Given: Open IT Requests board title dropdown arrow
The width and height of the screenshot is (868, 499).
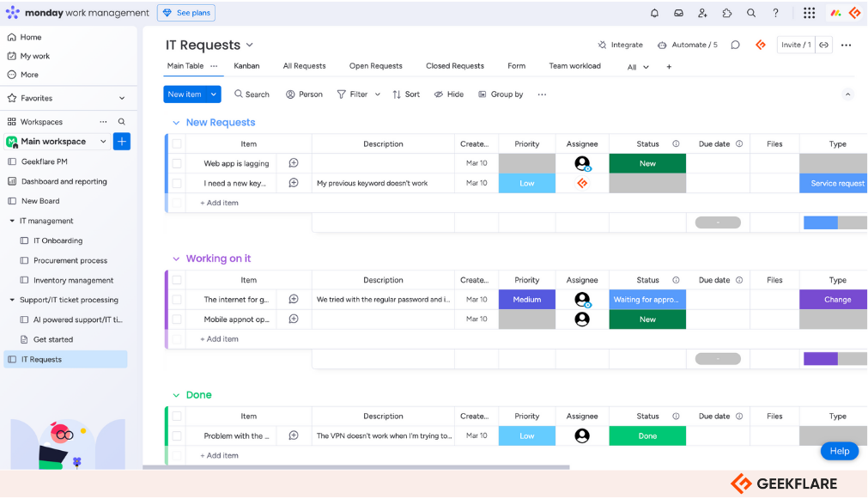Looking at the screenshot, I should click(250, 45).
